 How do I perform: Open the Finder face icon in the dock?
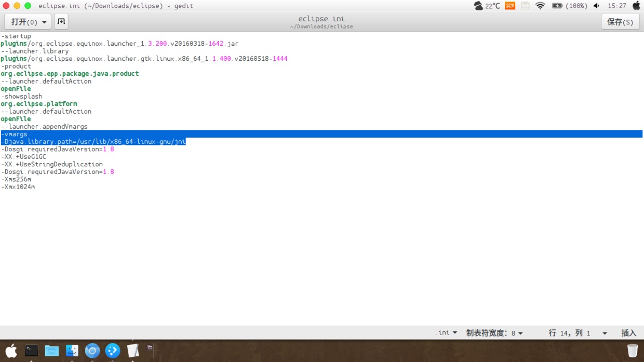pyautogui.click(x=72, y=351)
